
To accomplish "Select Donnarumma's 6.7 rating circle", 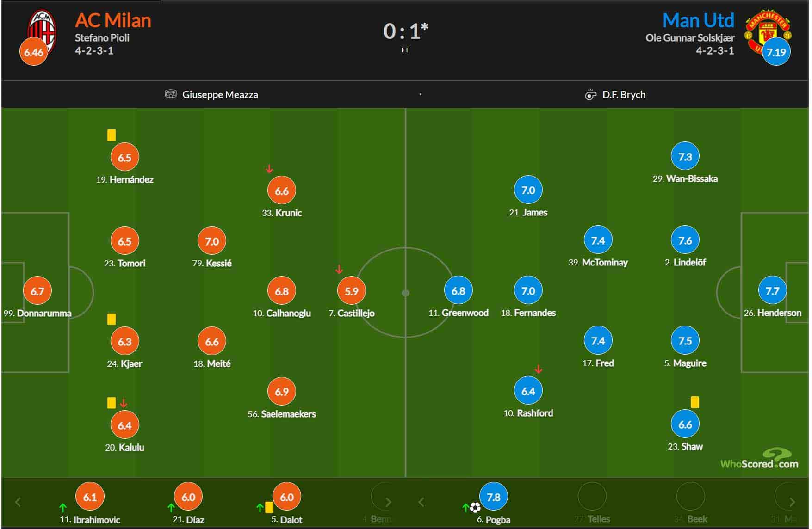I will tap(37, 291).
